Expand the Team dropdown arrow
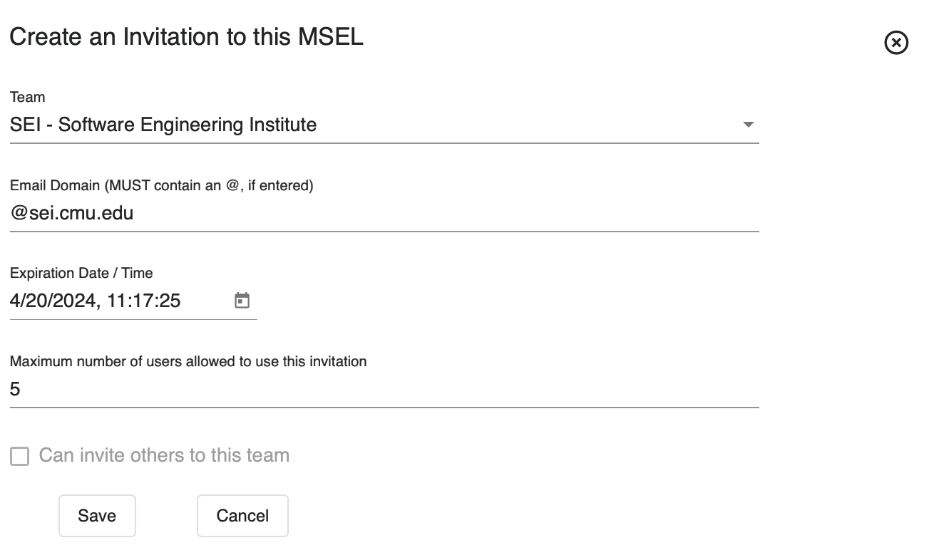934x560 pixels. tap(748, 125)
